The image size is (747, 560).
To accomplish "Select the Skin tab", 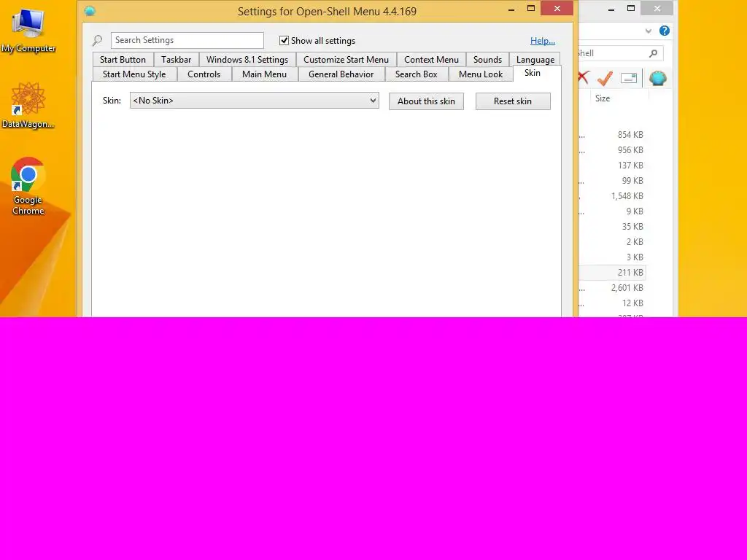I will 532,73.
